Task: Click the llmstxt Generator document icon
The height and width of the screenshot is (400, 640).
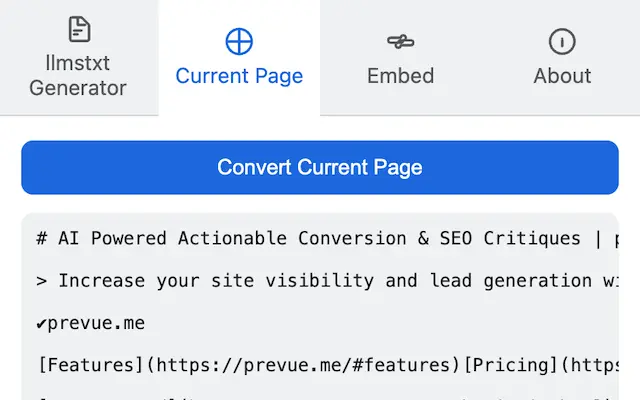Action: point(78,29)
